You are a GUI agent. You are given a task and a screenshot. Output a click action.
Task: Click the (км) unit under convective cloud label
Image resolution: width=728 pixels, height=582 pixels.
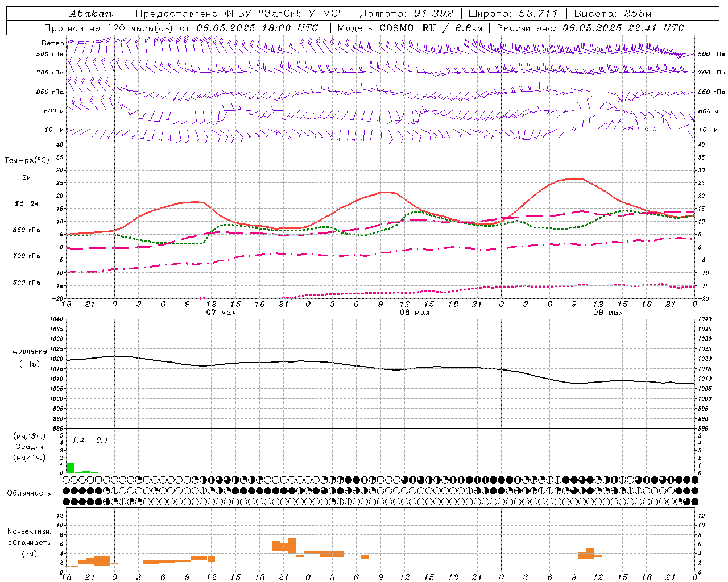[30, 554]
